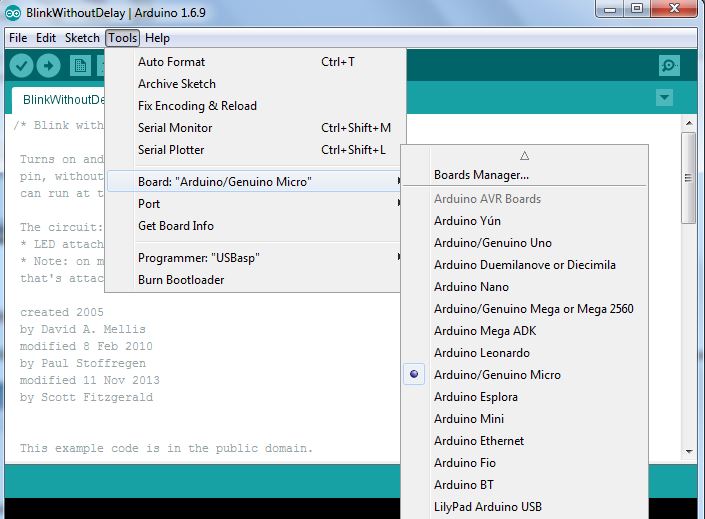This screenshot has width=705, height=519.
Task: Click the "modified 8 Feb 2010" line
Action: coord(86,346)
